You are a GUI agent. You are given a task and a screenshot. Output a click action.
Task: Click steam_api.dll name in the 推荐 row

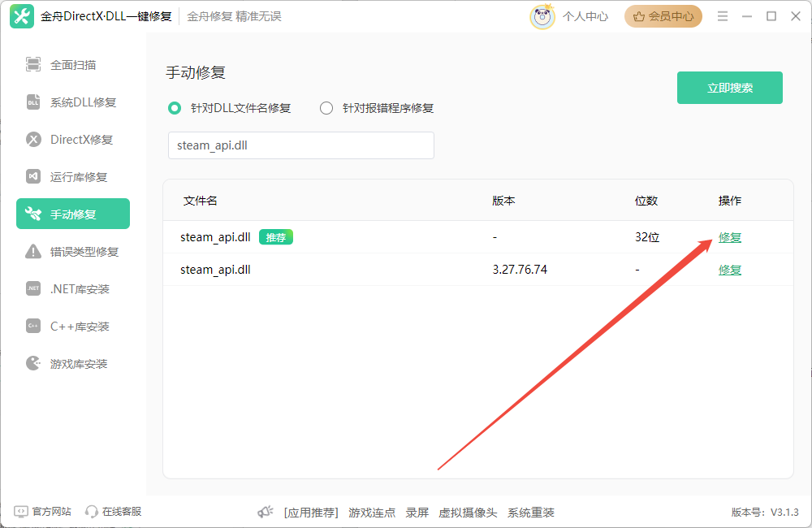[x=215, y=237]
